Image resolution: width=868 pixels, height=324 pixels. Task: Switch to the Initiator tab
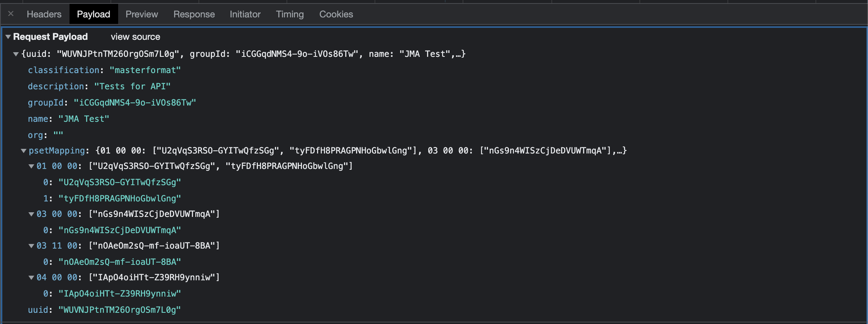coord(245,14)
